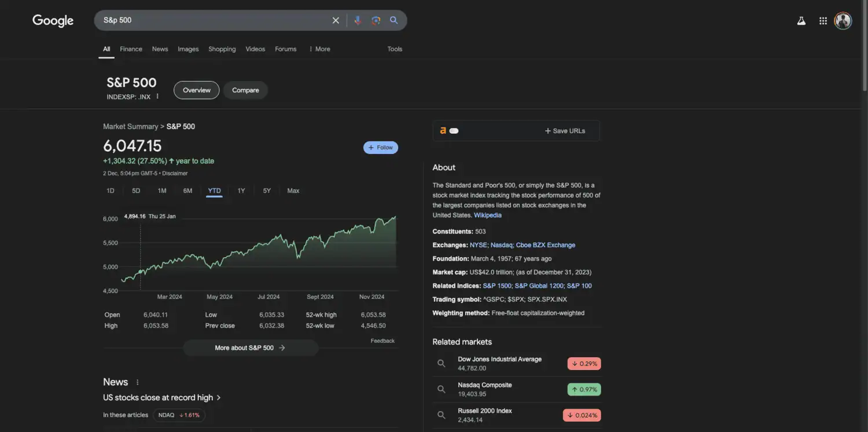The image size is (868, 432).
Task: Click the Market Summary breadcrumb
Action: [x=130, y=127]
